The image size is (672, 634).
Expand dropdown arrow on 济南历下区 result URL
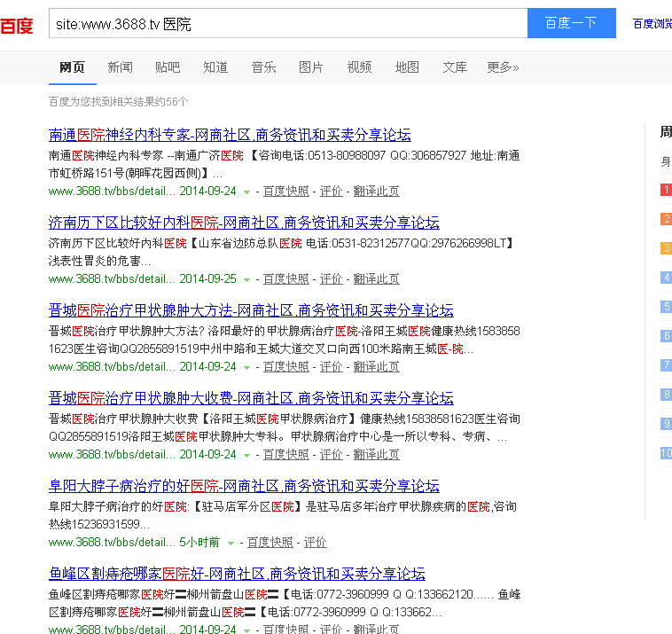(x=246, y=280)
